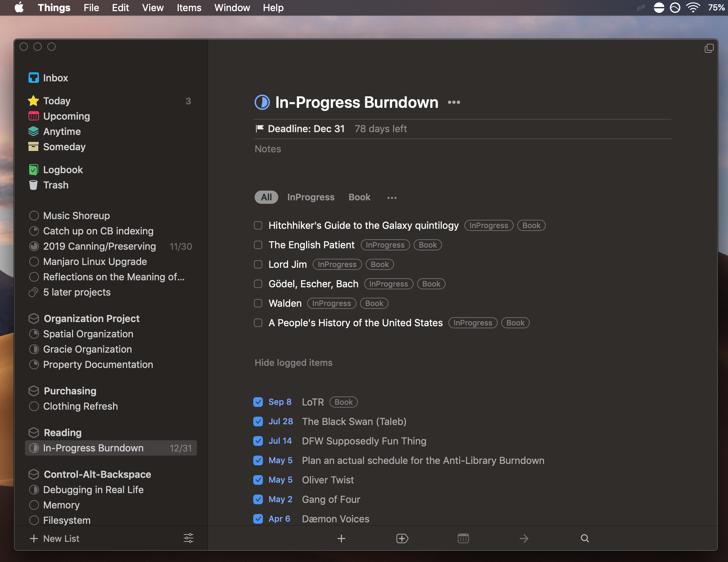The image size is (728, 562).
Task: Select the Music Shoreup project
Action: (x=111, y=216)
